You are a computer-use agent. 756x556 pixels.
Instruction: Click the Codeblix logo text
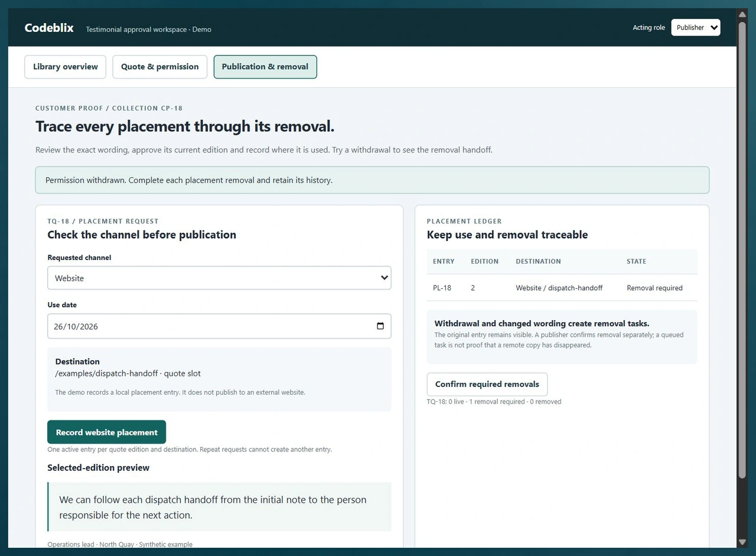click(49, 28)
